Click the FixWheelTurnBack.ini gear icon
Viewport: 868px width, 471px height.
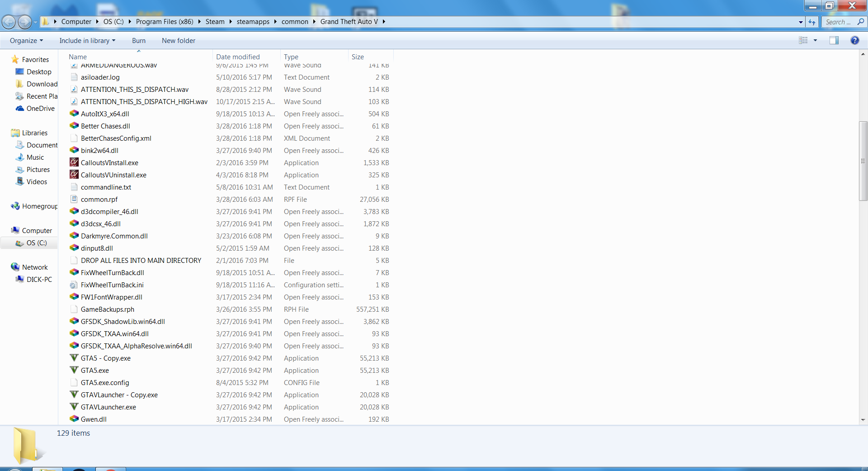pyautogui.click(x=74, y=285)
